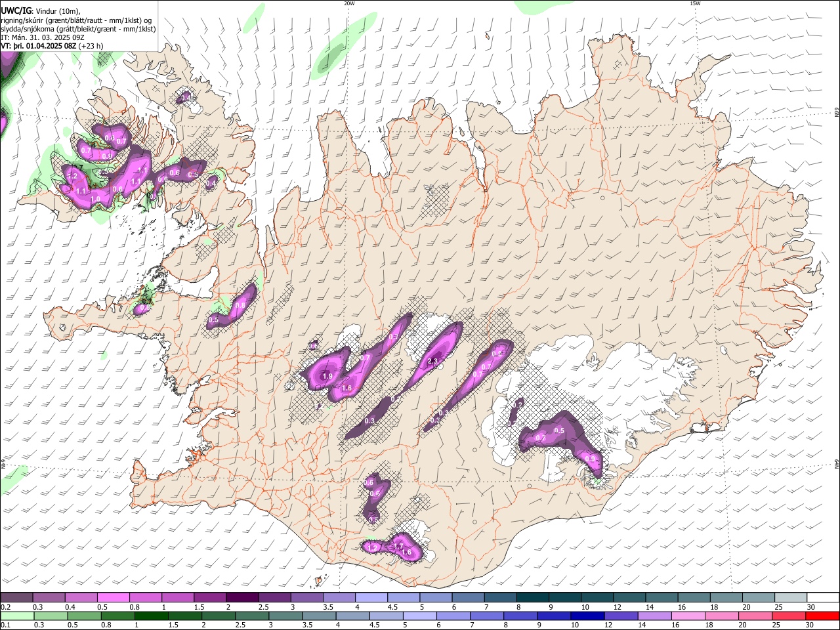Image resolution: width=840 pixels, height=630 pixels.
Task: Click the dark teal swatch between 8 and 9
Action: pos(532,597)
